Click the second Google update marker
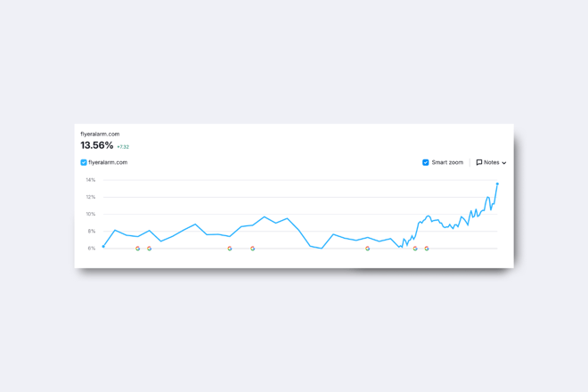Viewport: 588px width, 392px height. point(150,249)
